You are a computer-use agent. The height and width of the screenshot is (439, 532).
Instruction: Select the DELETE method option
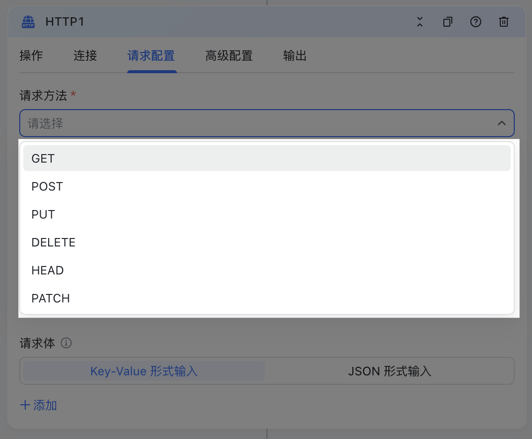click(267, 242)
